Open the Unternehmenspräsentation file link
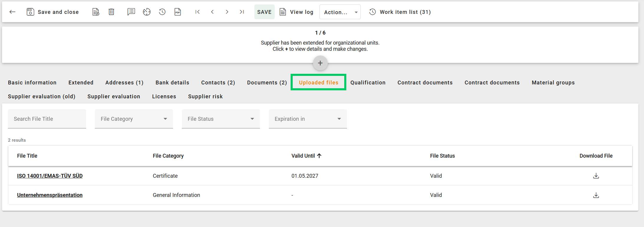The height and width of the screenshot is (227, 644). pos(50,195)
